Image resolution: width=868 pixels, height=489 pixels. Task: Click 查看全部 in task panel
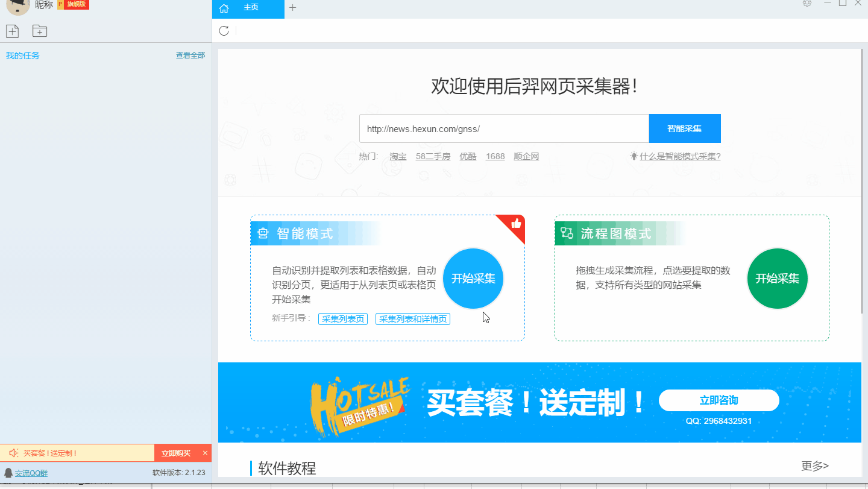click(190, 55)
